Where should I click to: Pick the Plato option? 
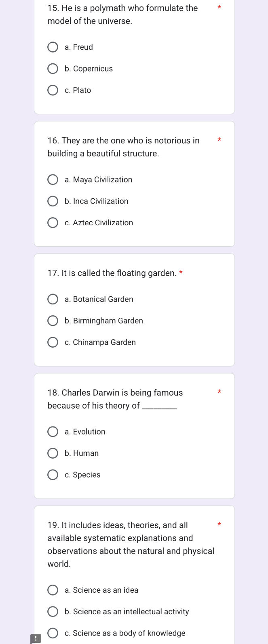pos(53,90)
